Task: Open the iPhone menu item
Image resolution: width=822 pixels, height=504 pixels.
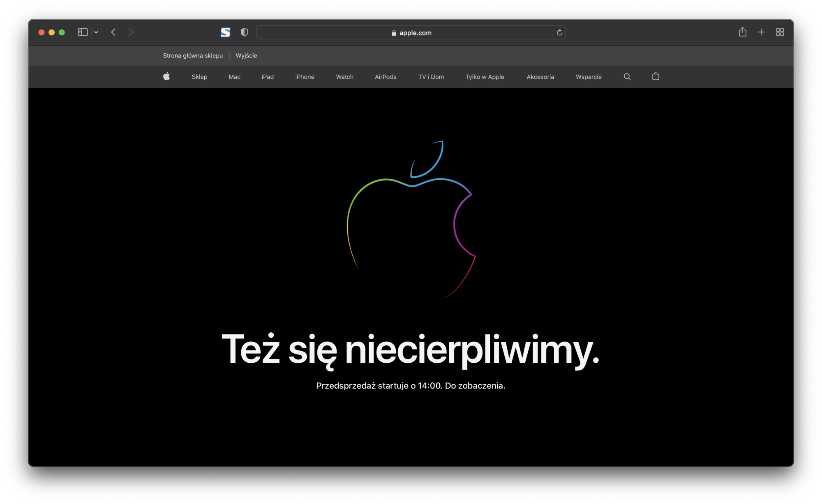Action: tap(305, 77)
